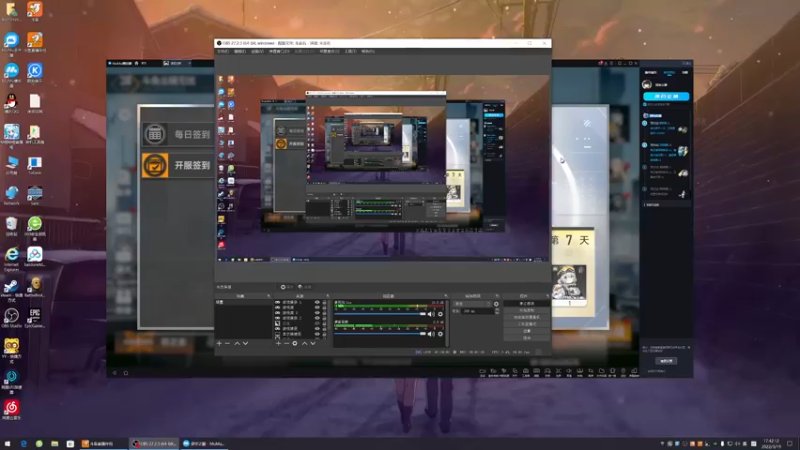Open the 编辑 (Edit) menu in OBS
The width and height of the screenshot is (800, 450).
[240, 52]
